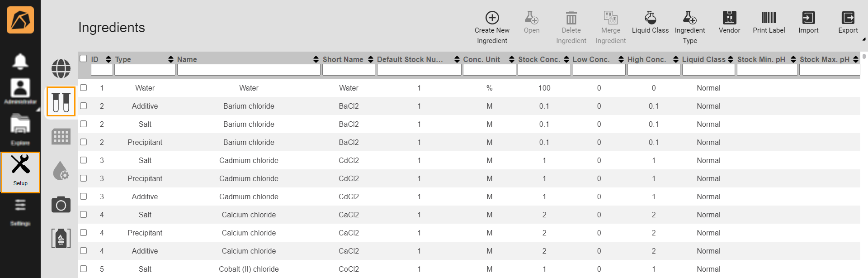Image resolution: width=868 pixels, height=278 pixels.
Task: Export the ingredients list
Action: 848,18
